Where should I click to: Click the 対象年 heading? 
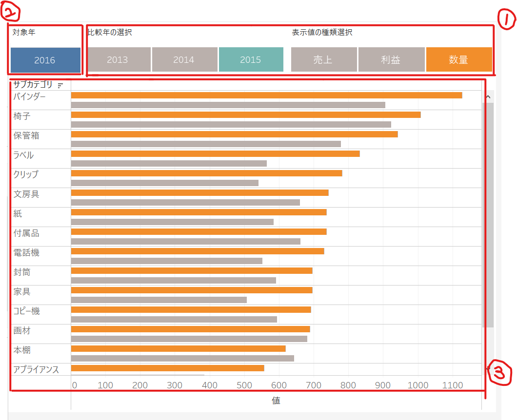click(24, 32)
